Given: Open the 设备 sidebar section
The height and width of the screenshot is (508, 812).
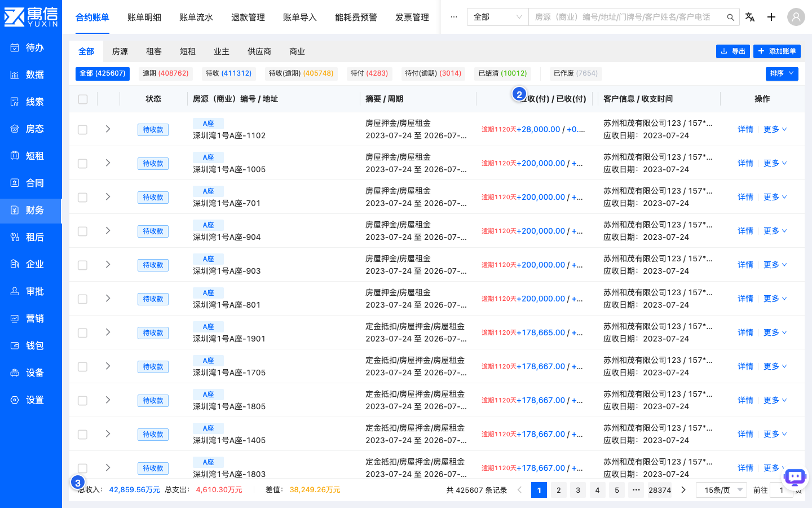Looking at the screenshot, I should 30,373.
